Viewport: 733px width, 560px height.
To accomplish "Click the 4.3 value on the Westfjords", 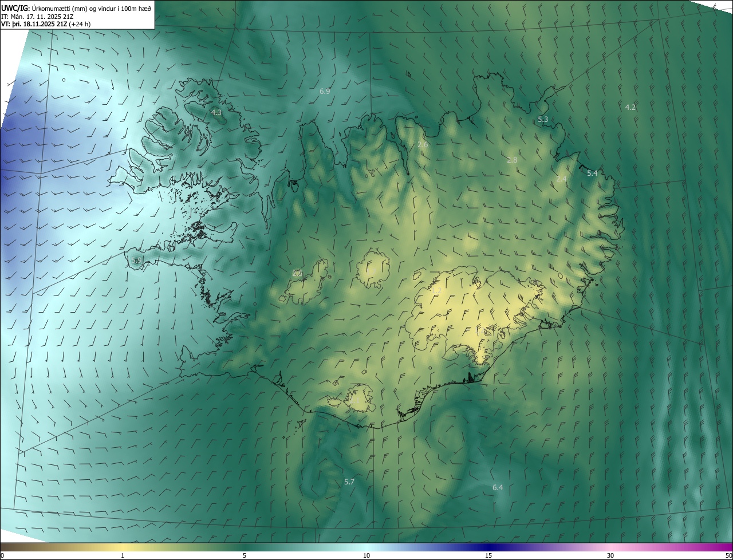I will coord(216,113).
